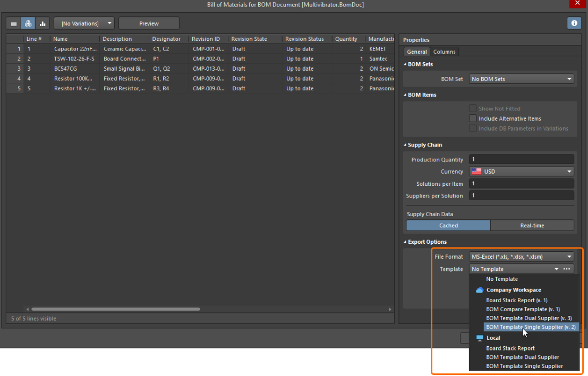Click the blue info button

pos(574,23)
